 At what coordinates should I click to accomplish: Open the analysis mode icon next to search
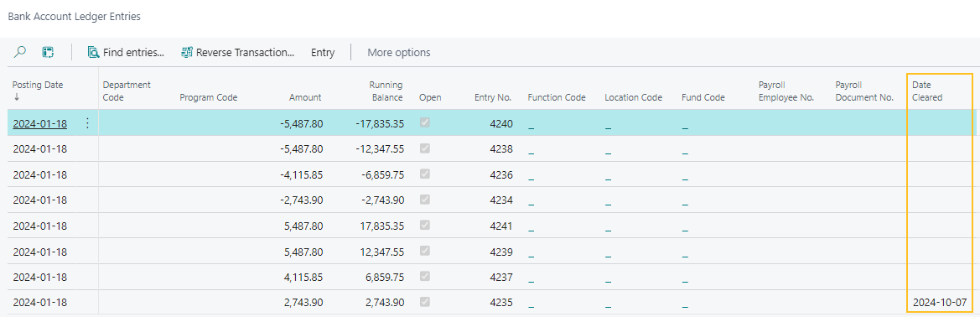point(48,53)
